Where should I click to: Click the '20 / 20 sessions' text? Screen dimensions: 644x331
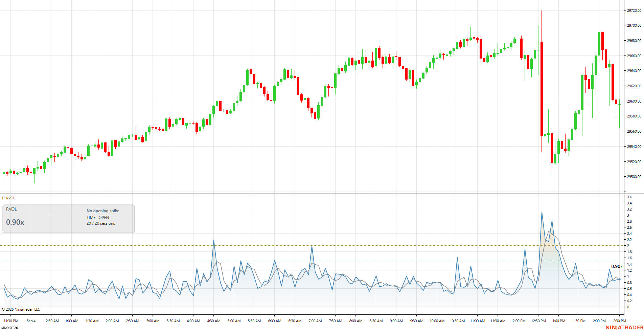tap(101, 223)
